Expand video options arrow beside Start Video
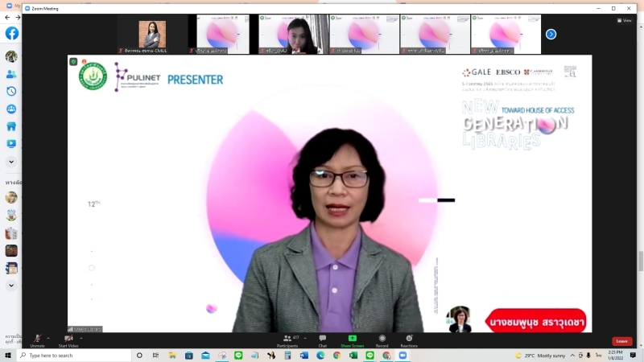 click(81, 337)
